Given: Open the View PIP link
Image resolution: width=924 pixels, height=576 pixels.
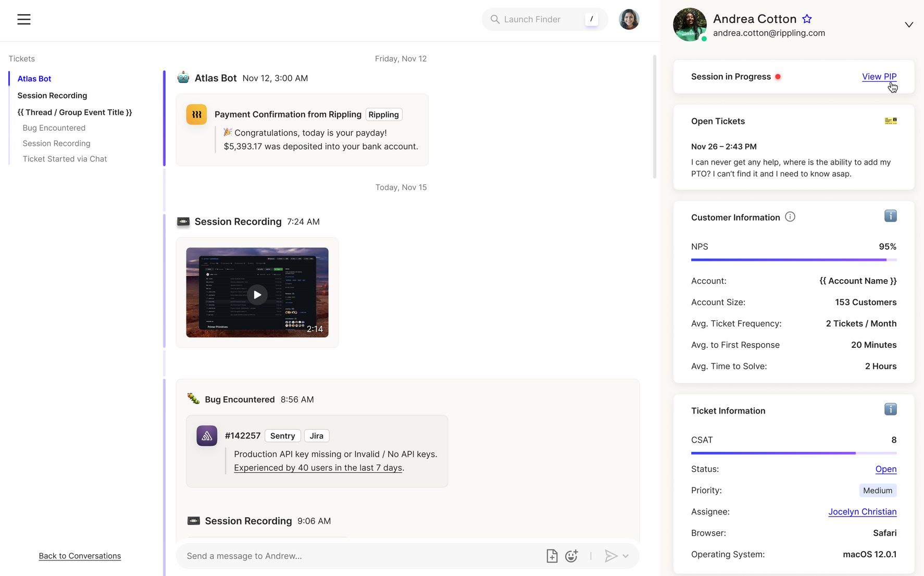Looking at the screenshot, I should point(879,76).
